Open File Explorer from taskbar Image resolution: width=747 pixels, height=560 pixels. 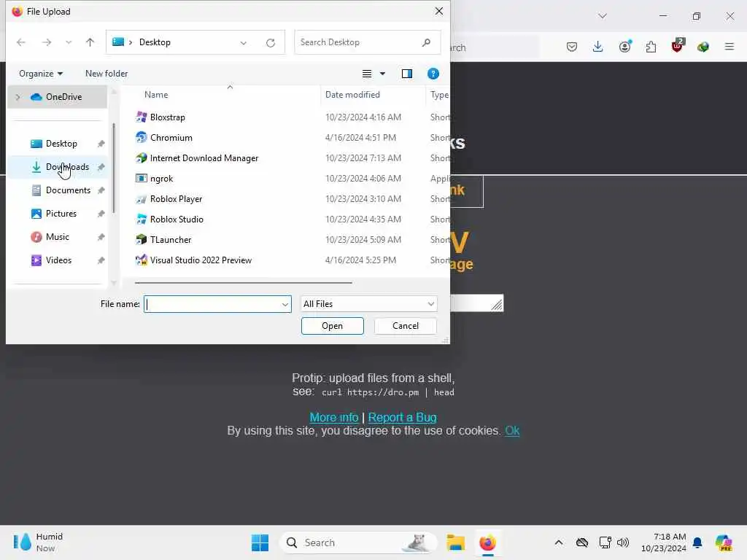[x=455, y=542]
